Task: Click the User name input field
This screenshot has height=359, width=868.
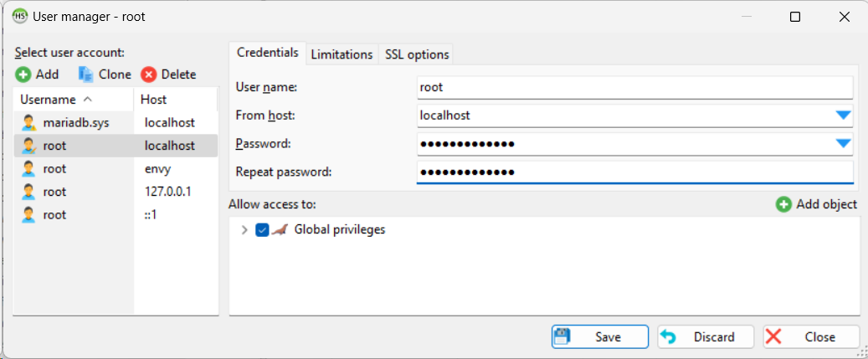Action: pos(634,87)
